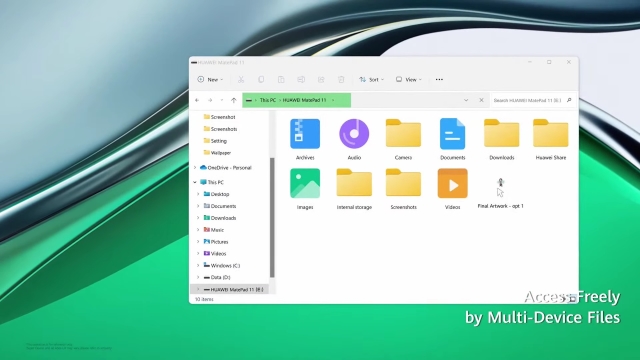The image size is (640, 360).
Task: Open the View dropdown menu
Action: point(409,80)
